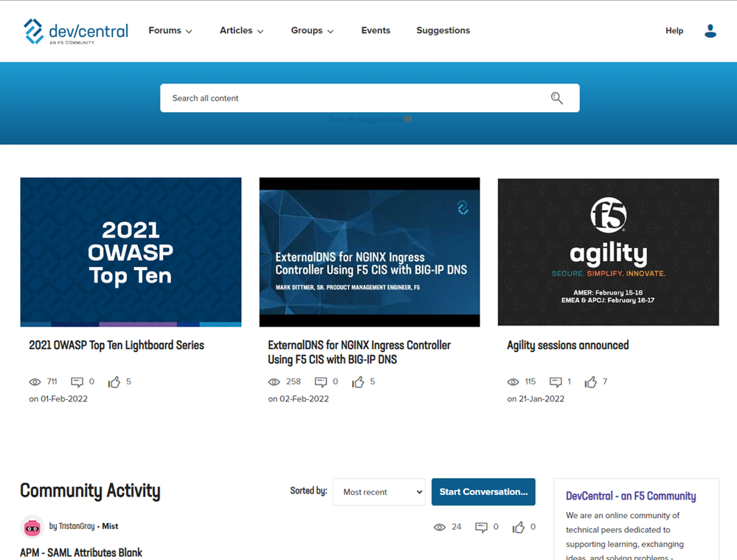Click views eye icon on ExternalDNS article
This screenshot has height=560, width=737.
pos(274,381)
